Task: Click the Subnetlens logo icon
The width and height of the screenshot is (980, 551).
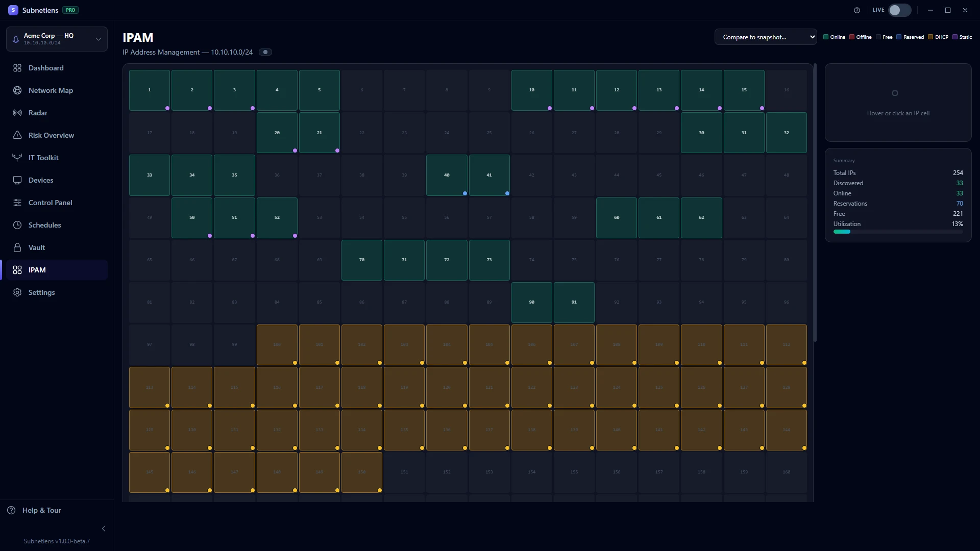Action: (13, 10)
